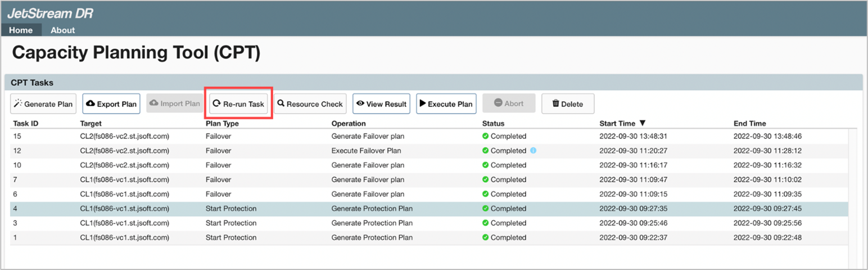868x270 pixels.
Task: Run a Resource Check
Action: pyautogui.click(x=310, y=104)
